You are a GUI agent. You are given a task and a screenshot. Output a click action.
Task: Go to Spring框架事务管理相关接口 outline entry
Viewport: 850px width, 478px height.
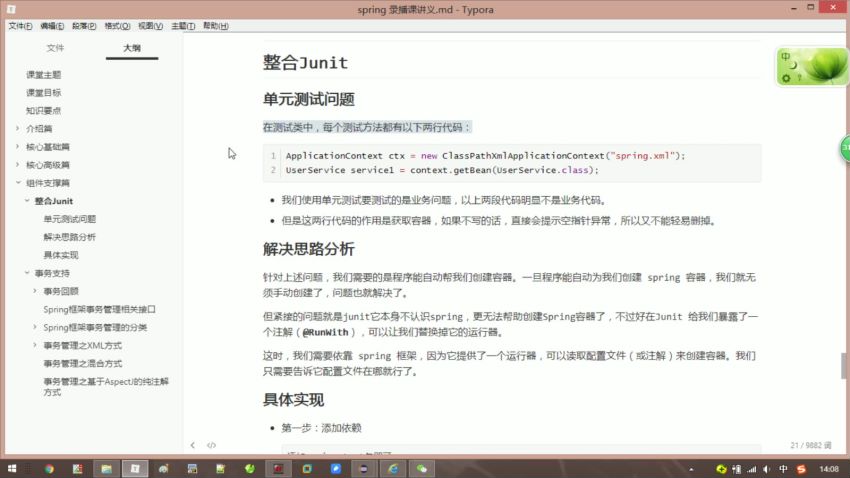[100, 309]
